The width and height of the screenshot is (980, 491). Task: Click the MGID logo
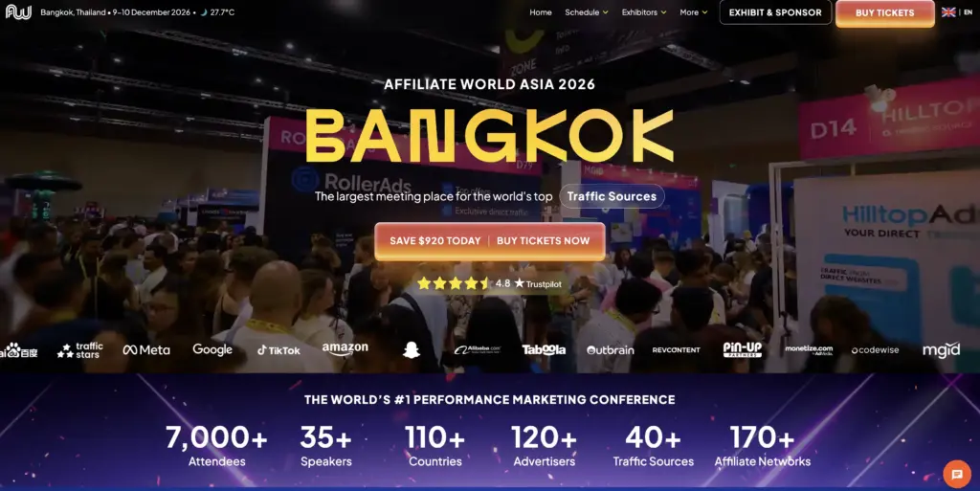pyautogui.click(x=942, y=349)
